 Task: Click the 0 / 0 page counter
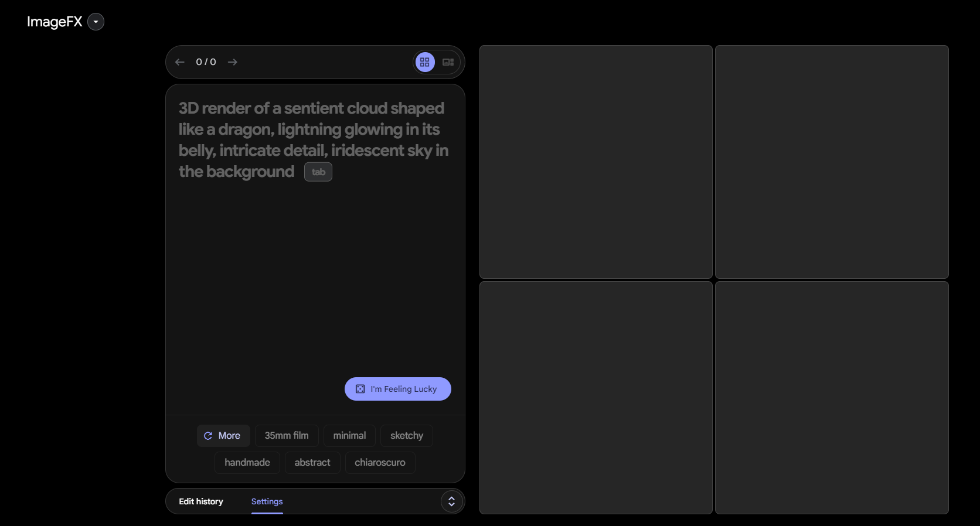tap(206, 62)
